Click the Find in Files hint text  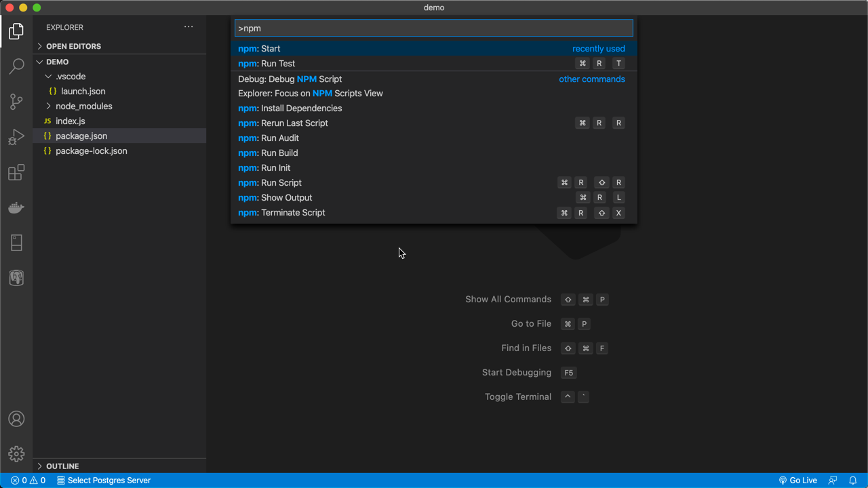click(x=526, y=348)
